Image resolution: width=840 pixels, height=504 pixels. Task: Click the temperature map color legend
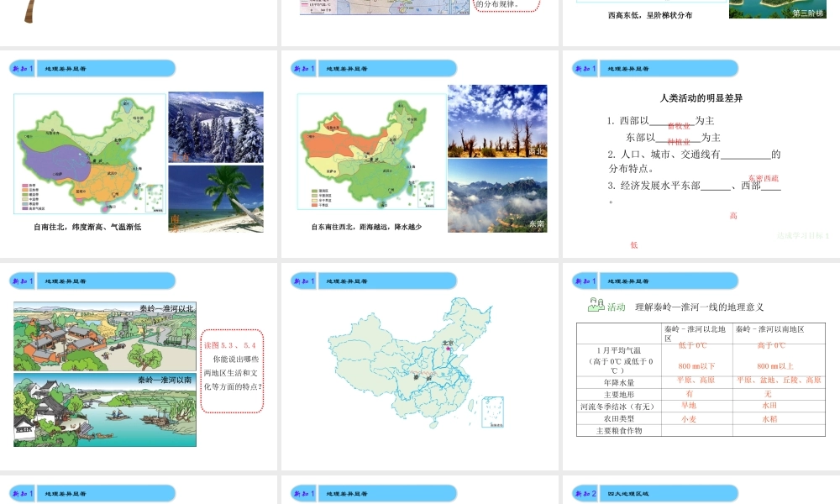click(x=33, y=197)
